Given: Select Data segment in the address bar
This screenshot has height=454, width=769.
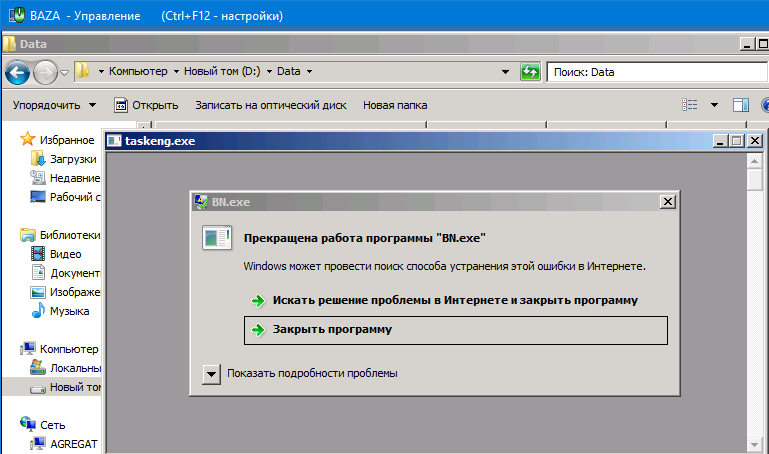Looking at the screenshot, I should click(288, 71).
